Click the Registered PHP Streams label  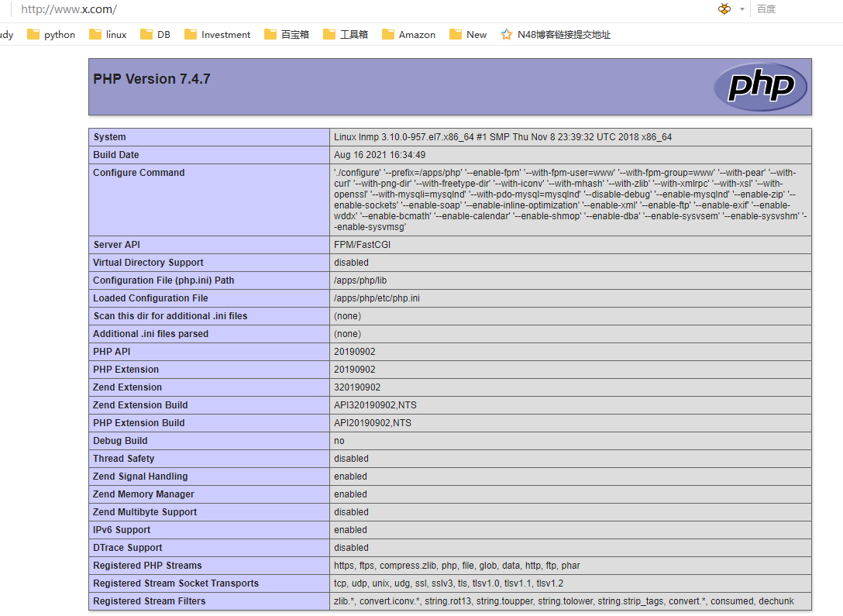click(147, 566)
